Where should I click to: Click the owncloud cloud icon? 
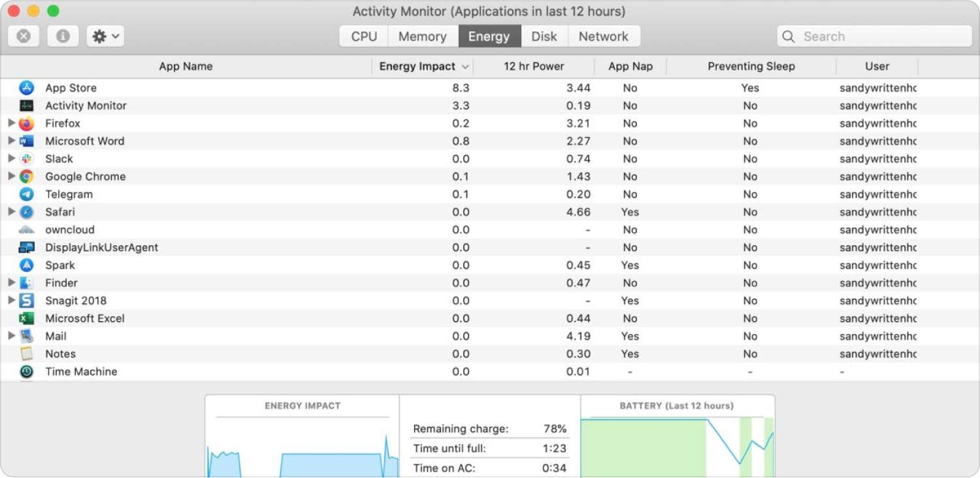pyautogui.click(x=26, y=230)
